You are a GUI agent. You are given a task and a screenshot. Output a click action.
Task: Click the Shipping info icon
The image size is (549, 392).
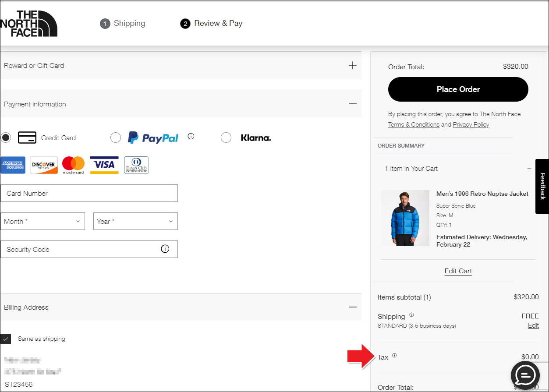pyautogui.click(x=411, y=314)
